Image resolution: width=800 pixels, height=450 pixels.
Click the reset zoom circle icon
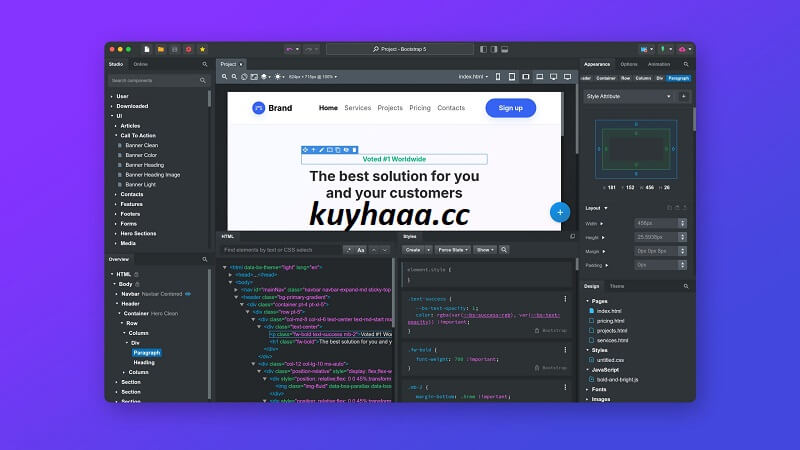click(244, 77)
